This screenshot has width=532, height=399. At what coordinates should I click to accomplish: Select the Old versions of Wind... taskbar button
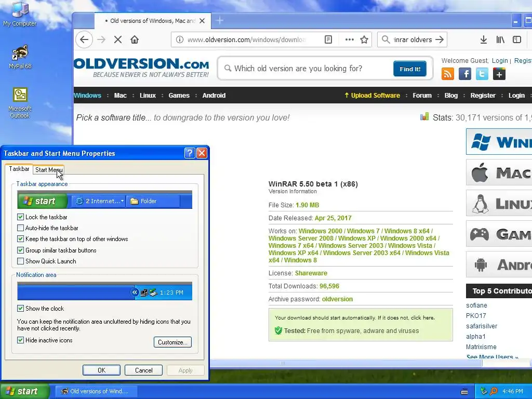(x=96, y=391)
